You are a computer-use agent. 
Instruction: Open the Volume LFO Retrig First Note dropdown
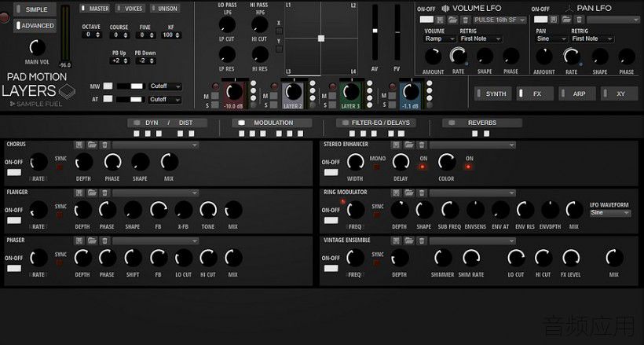(481, 39)
